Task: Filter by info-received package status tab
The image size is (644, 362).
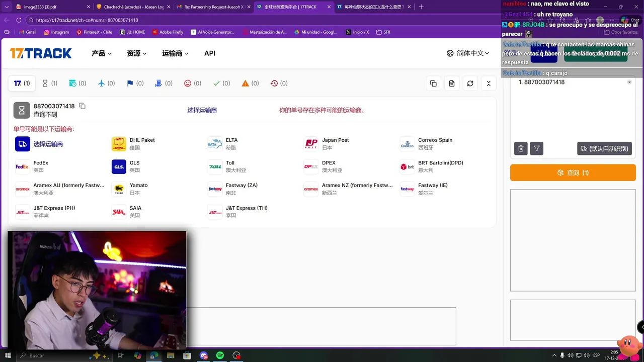Action: tap(77, 83)
